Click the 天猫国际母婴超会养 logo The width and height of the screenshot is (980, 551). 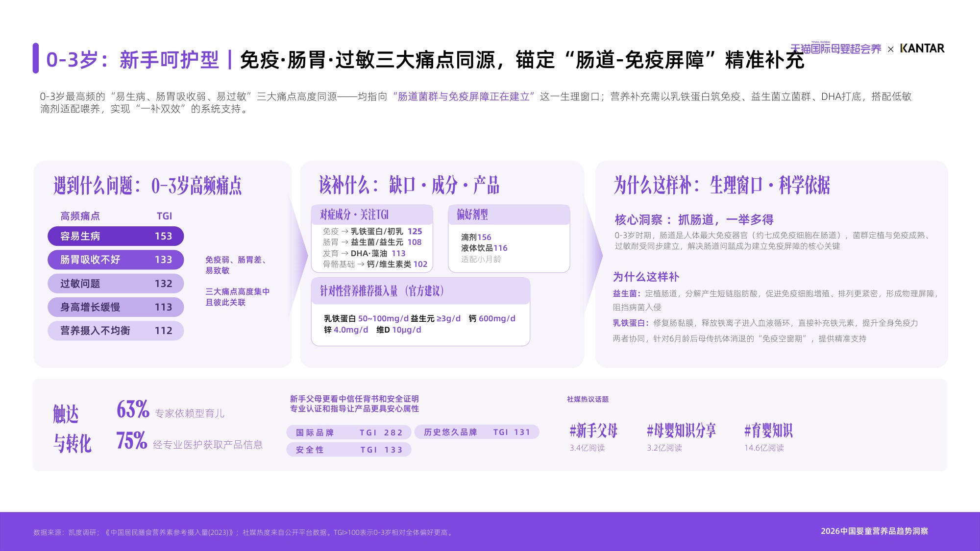click(835, 48)
